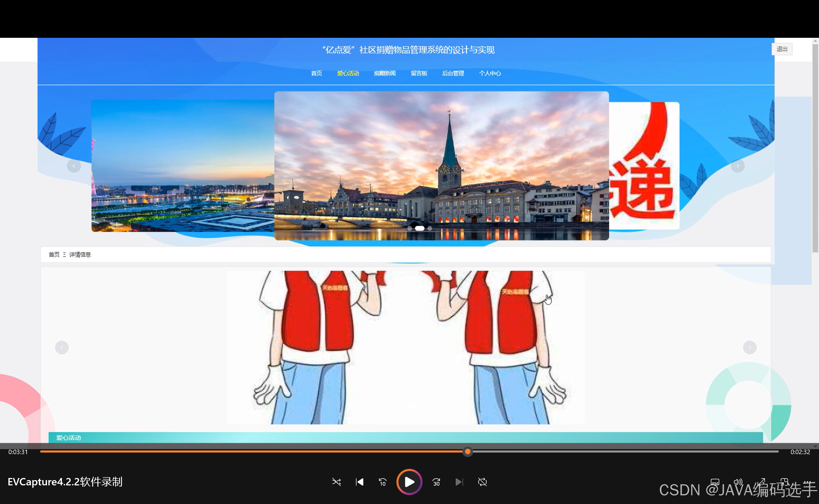
Task: Click the scrollbar up arrow
Action: point(815,41)
